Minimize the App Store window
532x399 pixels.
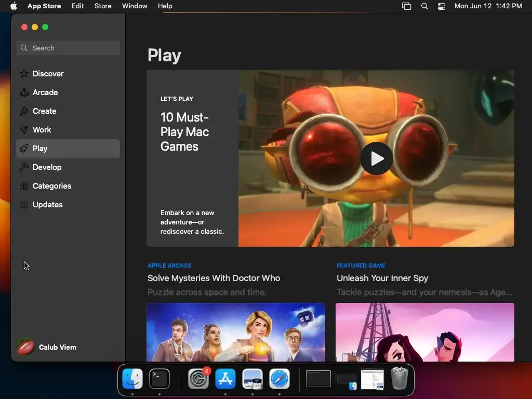click(x=35, y=27)
